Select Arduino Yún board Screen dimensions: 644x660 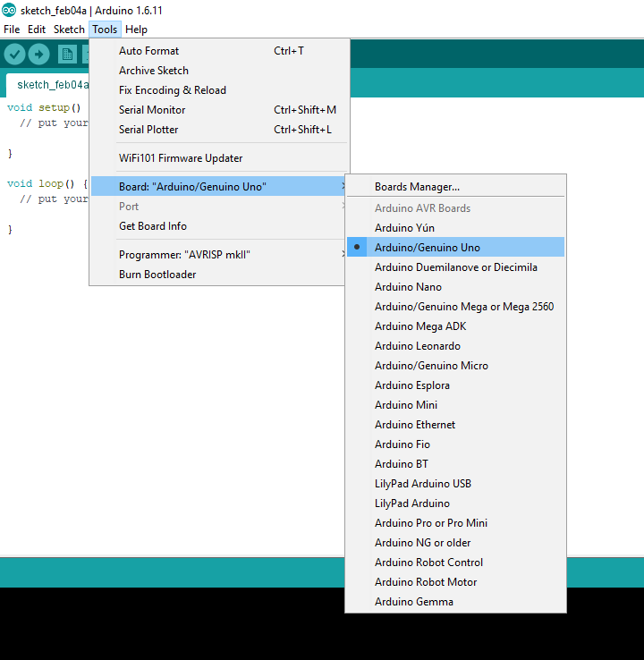point(455,228)
